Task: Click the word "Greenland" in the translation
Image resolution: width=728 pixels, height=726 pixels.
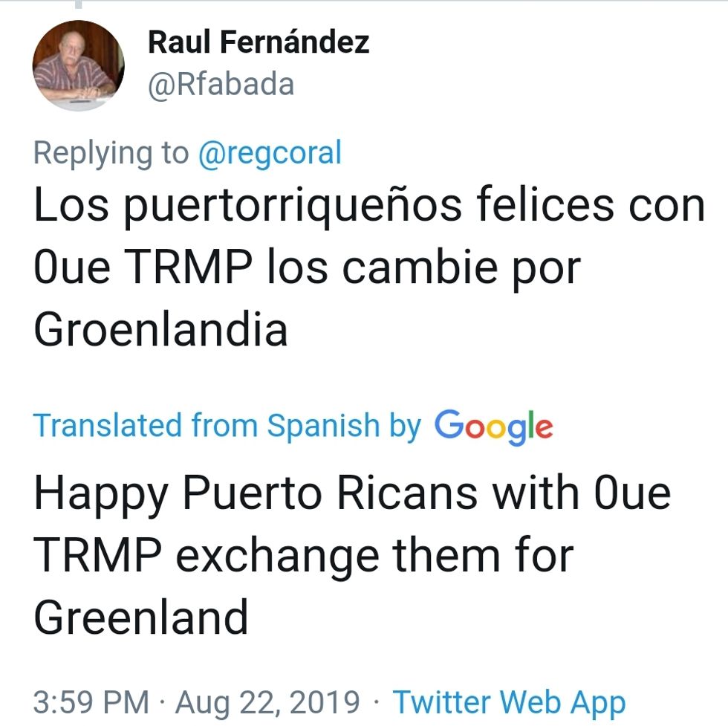Action: 141,618
